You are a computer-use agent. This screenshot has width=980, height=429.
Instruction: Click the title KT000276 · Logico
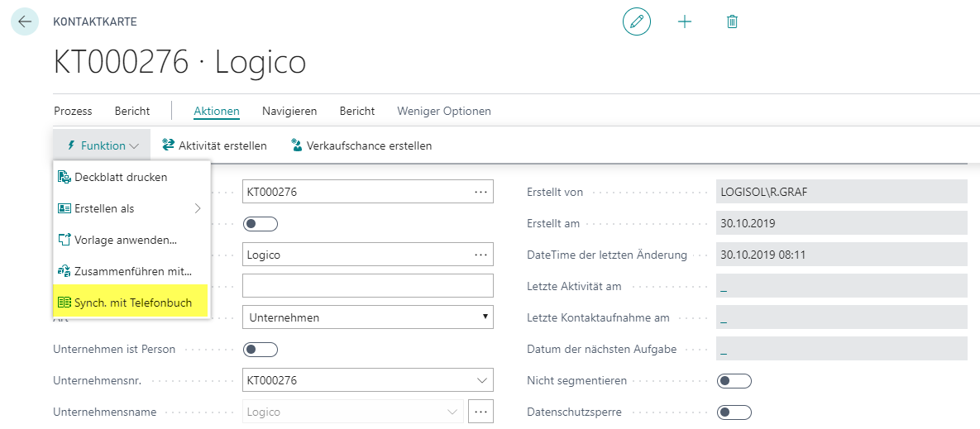click(180, 63)
